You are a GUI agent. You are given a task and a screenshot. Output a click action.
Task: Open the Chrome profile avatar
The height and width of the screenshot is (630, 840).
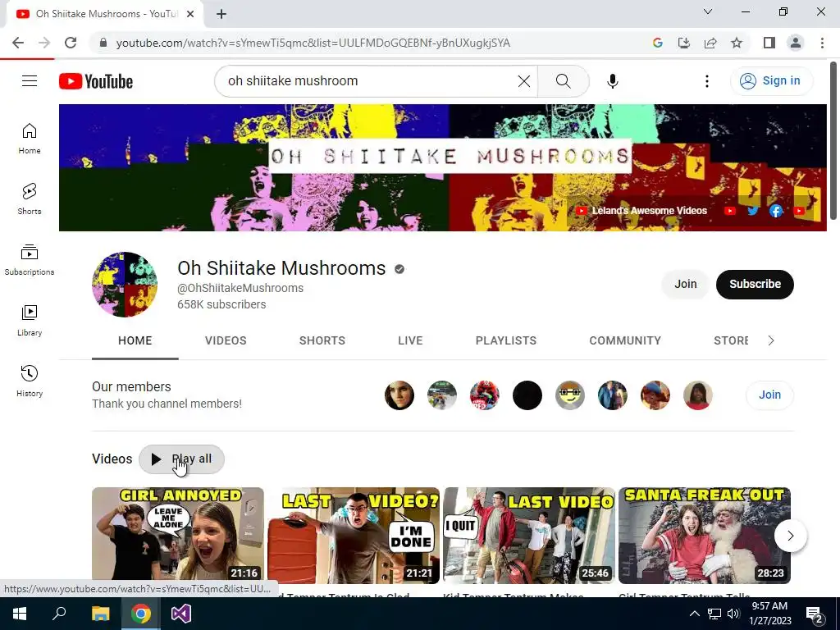796,43
